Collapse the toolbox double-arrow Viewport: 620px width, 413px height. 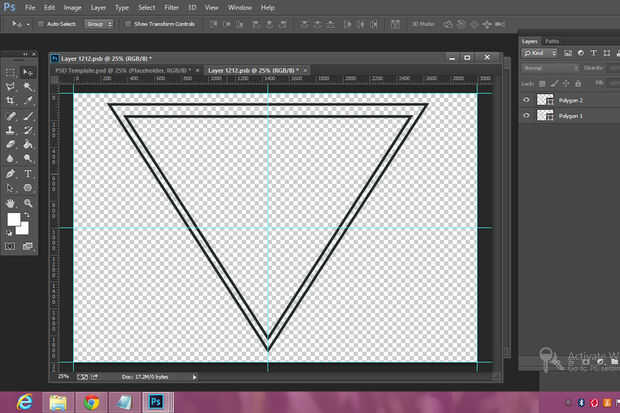pos(25,54)
